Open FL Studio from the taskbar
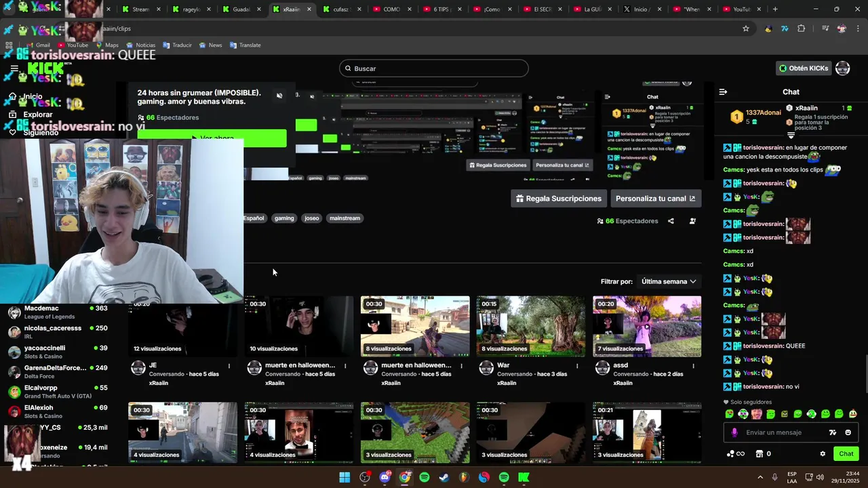The image size is (868, 488). (x=464, y=477)
